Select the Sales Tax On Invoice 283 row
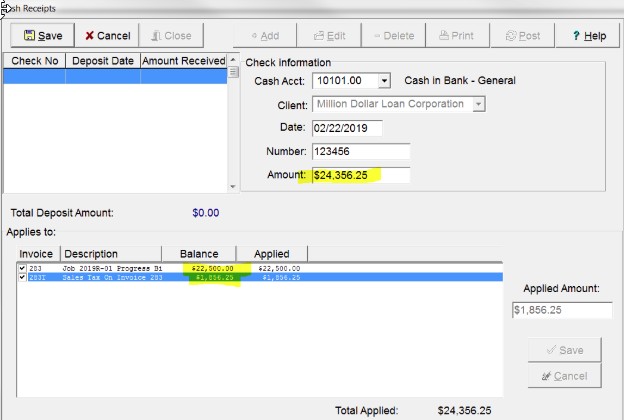This screenshot has height=420, width=624. click(259, 277)
